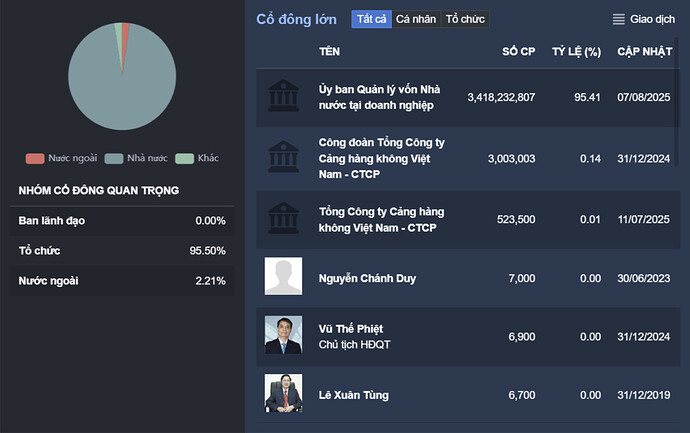Viewport: 690px width, 433px height.
Task: Open the Giao dịch list icon
Action: (619, 19)
